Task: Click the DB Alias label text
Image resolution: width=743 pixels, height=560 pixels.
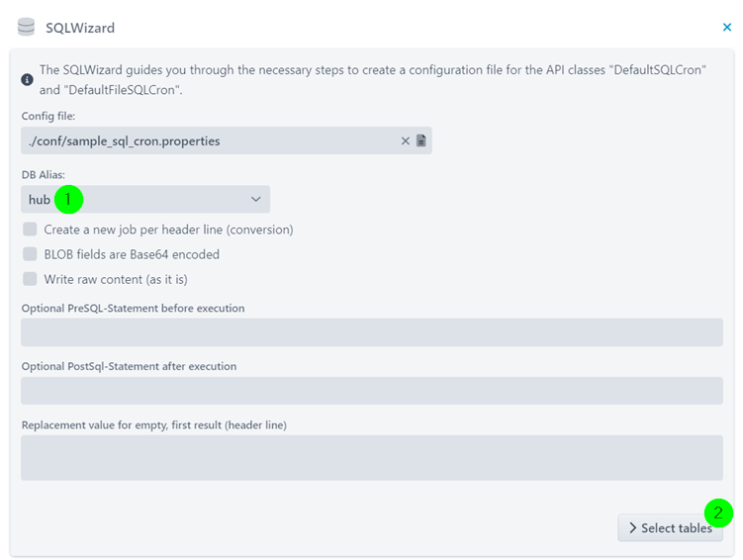Action: coord(44,175)
